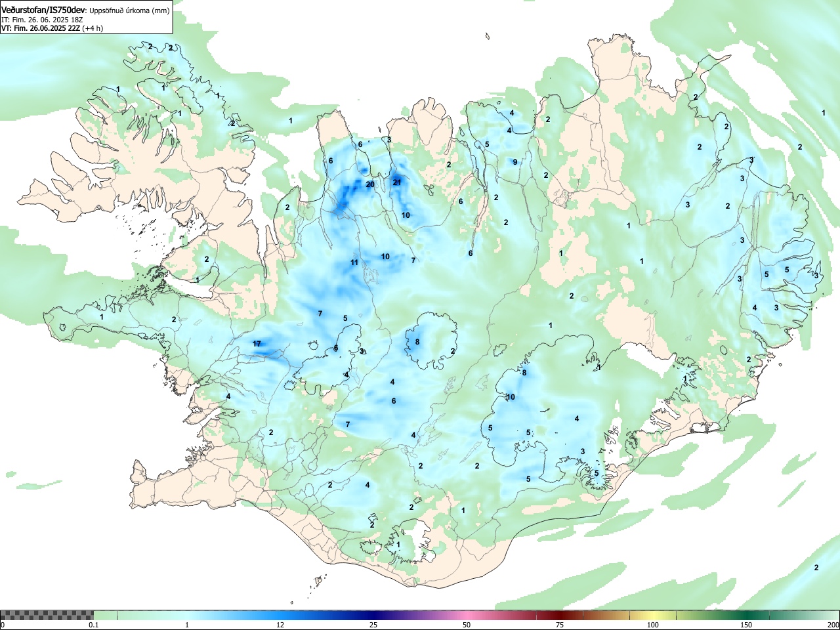Click the 200 tick label on color scale
The width and height of the screenshot is (840, 630).
pos(833,625)
